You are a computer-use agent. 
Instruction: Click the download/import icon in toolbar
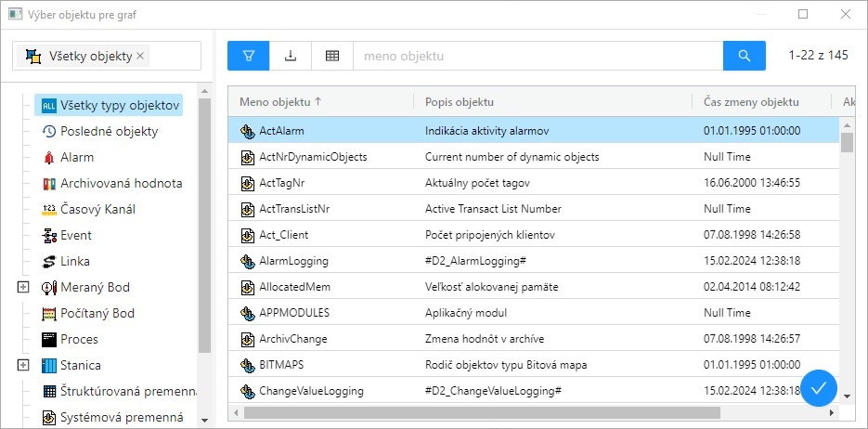click(x=291, y=56)
